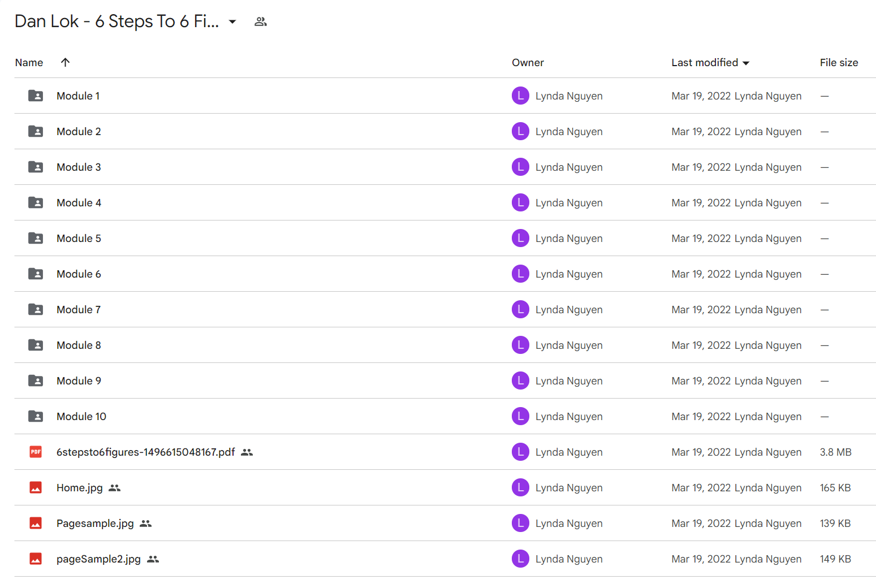Click the Owner column header
The image size is (876, 588).
coord(528,63)
